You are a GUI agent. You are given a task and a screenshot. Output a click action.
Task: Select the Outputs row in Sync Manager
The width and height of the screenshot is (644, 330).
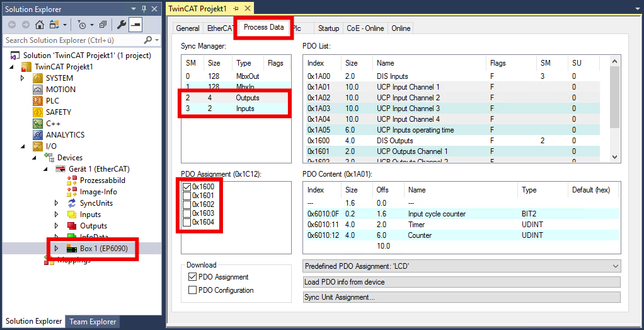pyautogui.click(x=236, y=98)
